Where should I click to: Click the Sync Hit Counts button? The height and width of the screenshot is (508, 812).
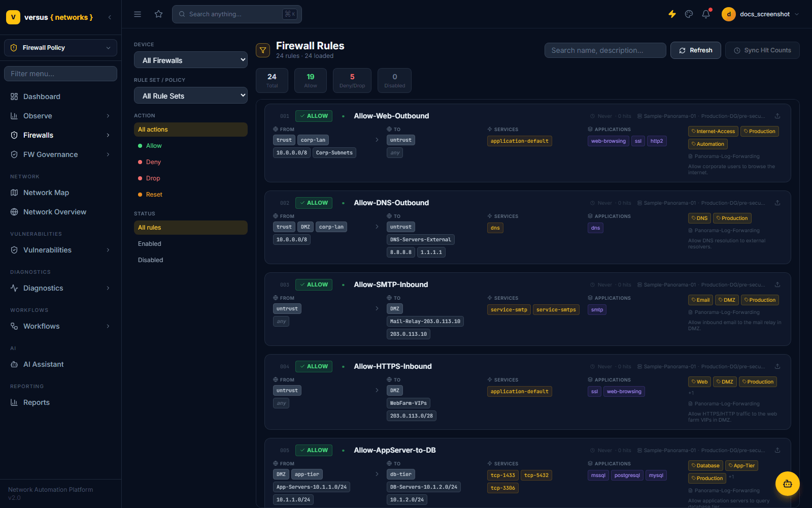point(762,50)
